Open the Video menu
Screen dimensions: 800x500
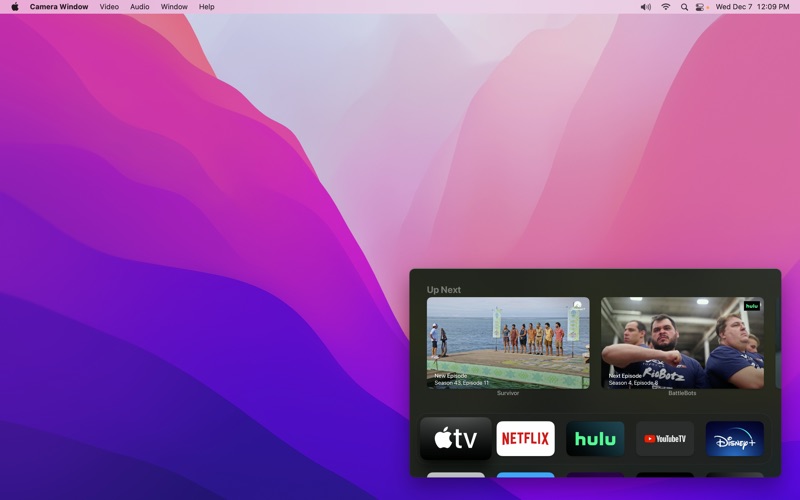tap(109, 7)
